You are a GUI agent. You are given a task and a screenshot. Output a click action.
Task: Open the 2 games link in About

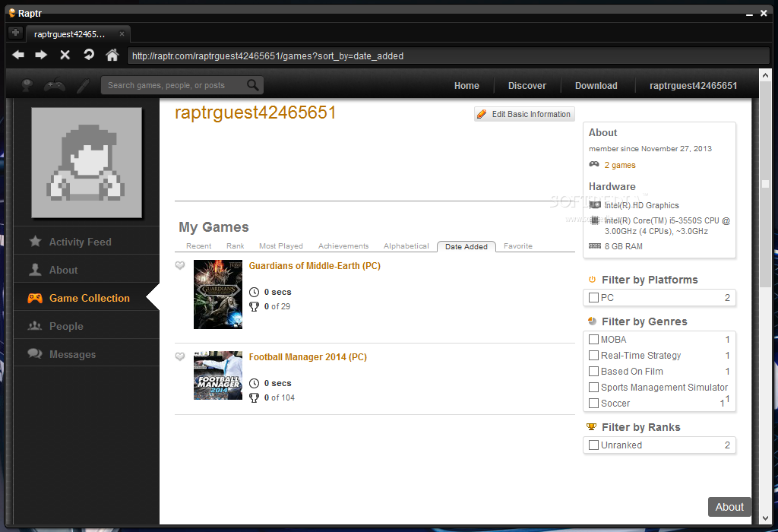click(x=620, y=165)
